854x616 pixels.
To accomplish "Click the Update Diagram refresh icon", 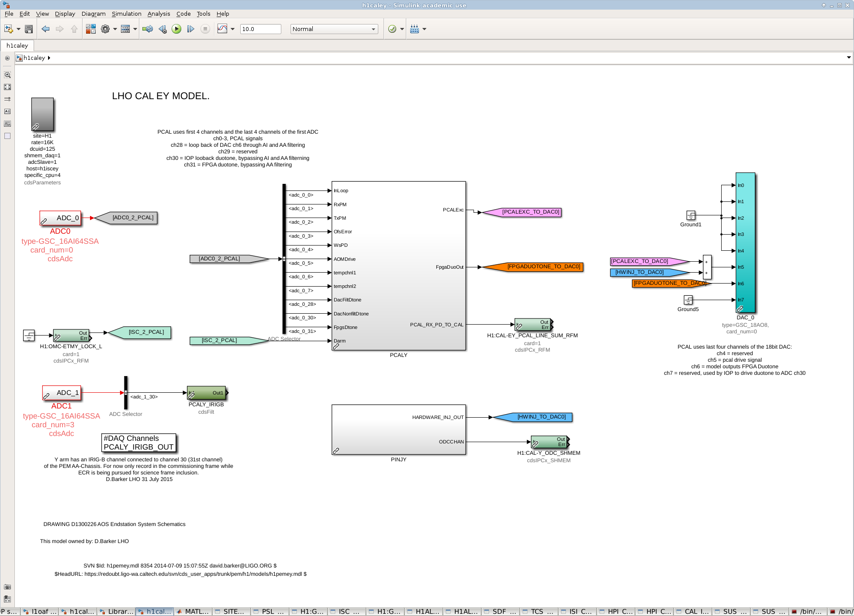I will pyautogui.click(x=148, y=29).
